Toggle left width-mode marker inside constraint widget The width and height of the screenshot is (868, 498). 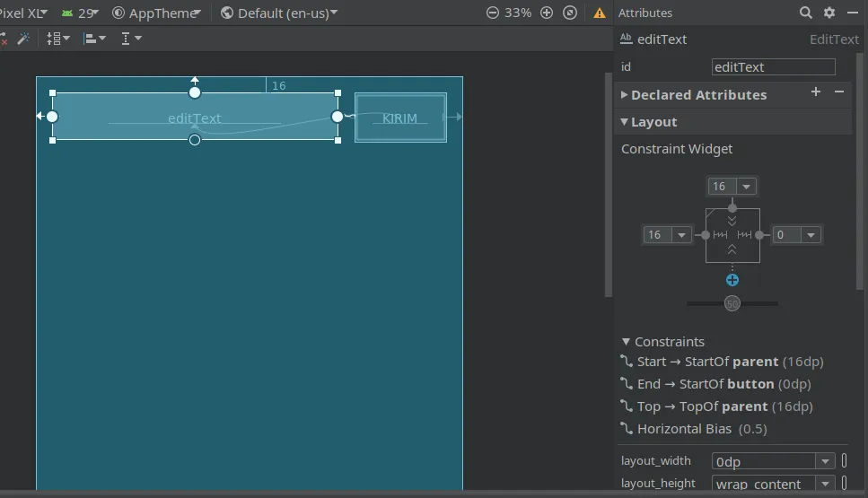coord(720,235)
